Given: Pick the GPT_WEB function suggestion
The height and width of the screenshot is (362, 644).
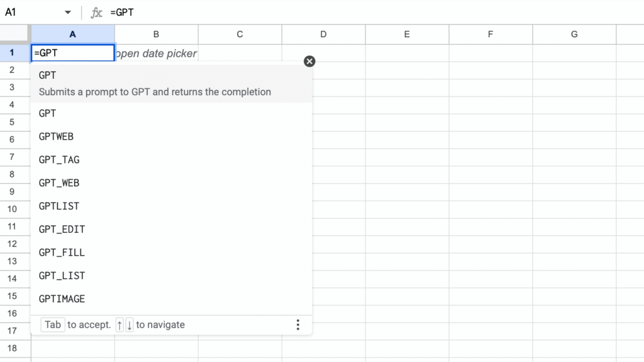Looking at the screenshot, I should point(171,183).
